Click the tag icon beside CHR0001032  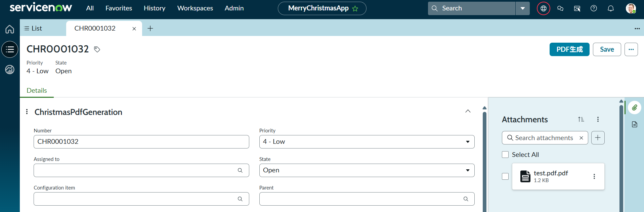(97, 49)
